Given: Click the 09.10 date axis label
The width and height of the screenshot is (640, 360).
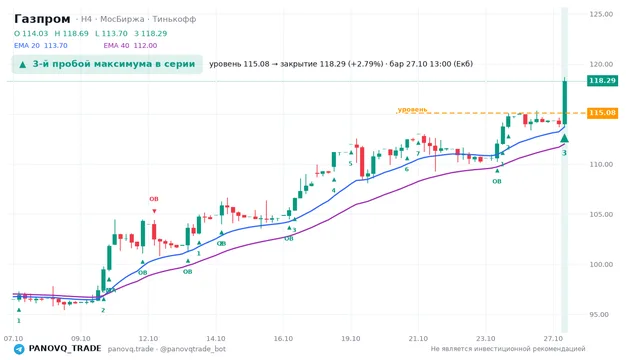Looking at the screenshot, I should point(81,339).
